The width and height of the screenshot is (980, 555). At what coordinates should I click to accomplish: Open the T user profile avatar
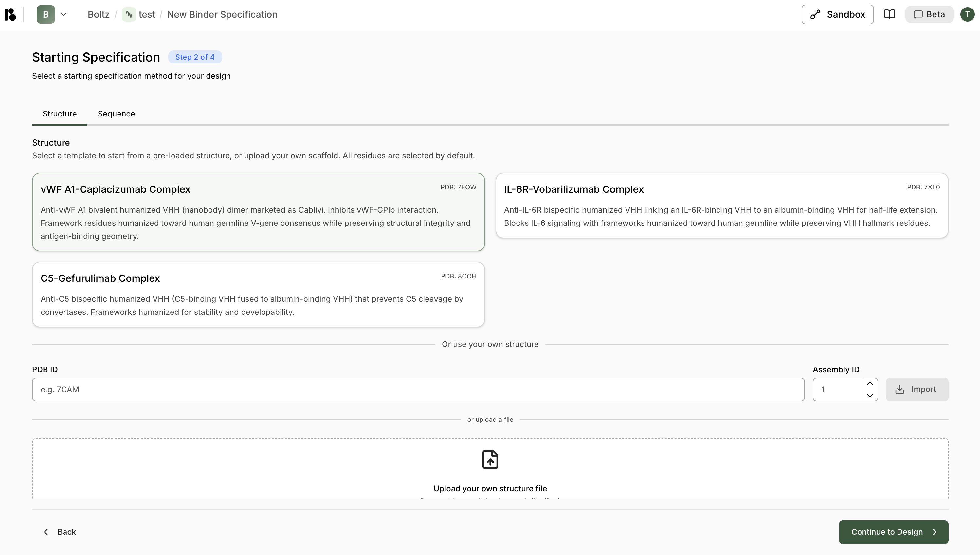[967, 14]
